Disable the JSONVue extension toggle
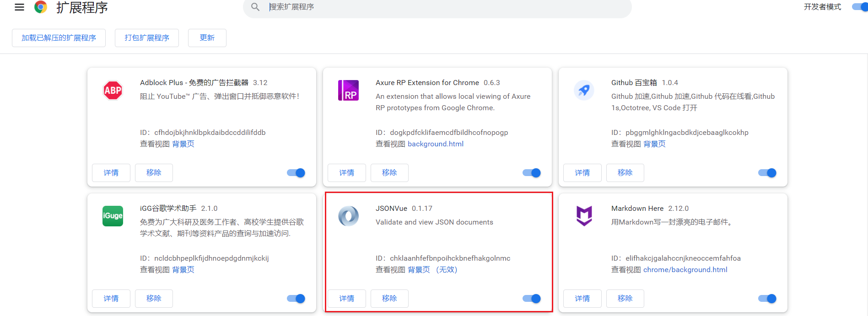The width and height of the screenshot is (868, 316). coord(532,299)
